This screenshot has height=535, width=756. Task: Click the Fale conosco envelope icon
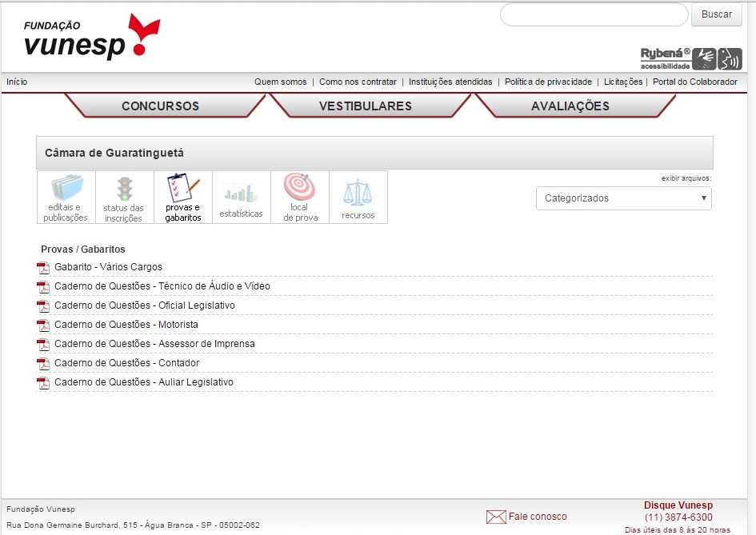tap(496, 517)
